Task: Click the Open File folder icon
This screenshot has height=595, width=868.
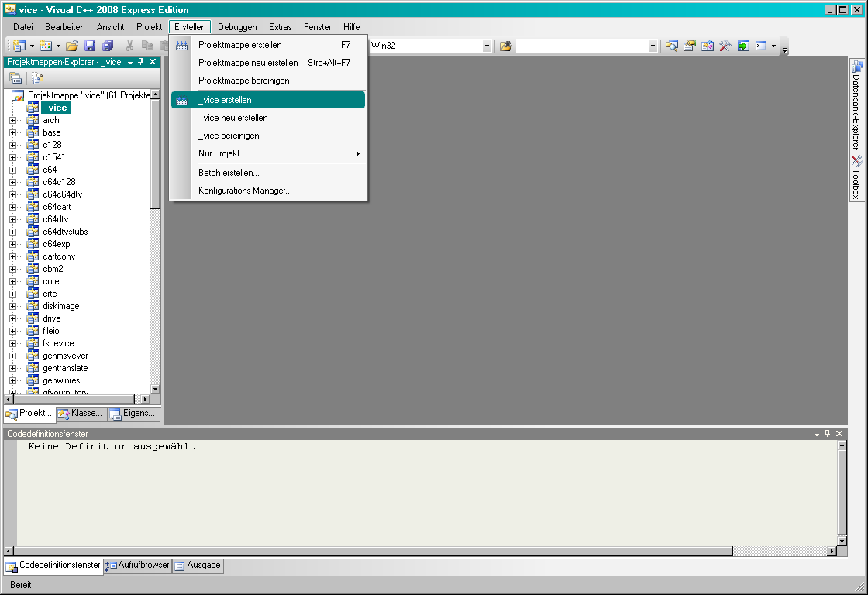Action: click(72, 46)
